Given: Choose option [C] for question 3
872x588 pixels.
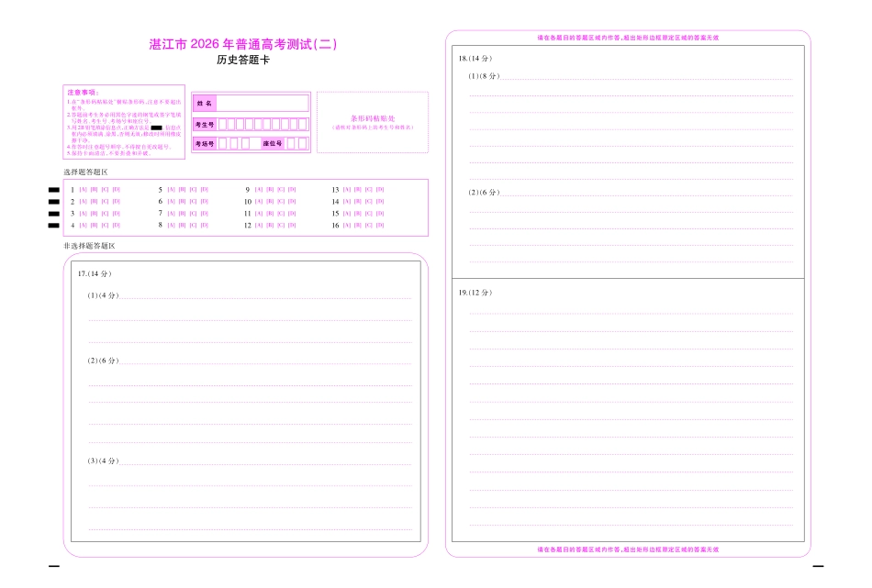Looking at the screenshot, I should coord(106,214).
